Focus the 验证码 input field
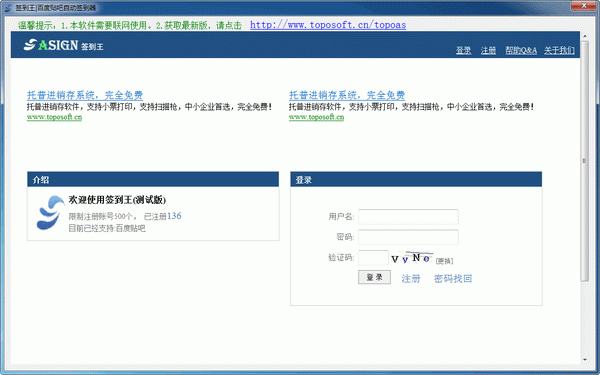 point(373,258)
